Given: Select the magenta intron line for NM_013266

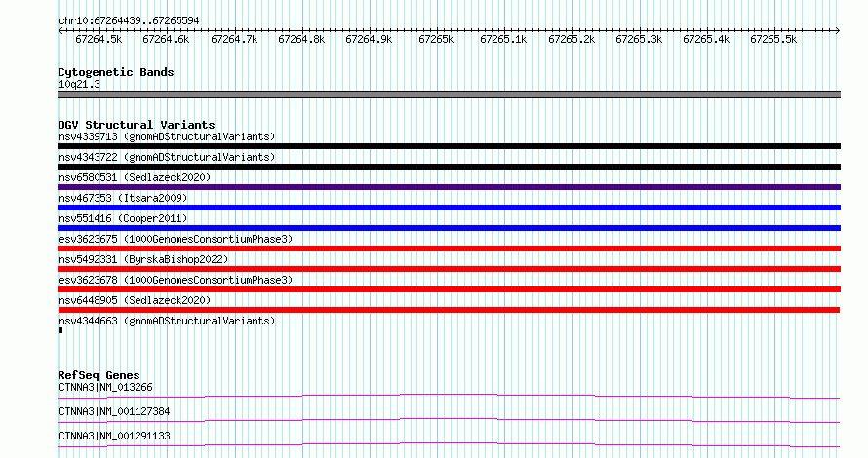Looking at the screenshot, I should [449, 396].
